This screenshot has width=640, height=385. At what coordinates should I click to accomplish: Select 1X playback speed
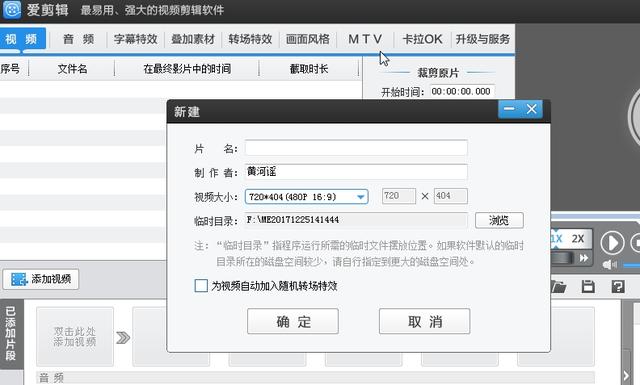tap(557, 239)
